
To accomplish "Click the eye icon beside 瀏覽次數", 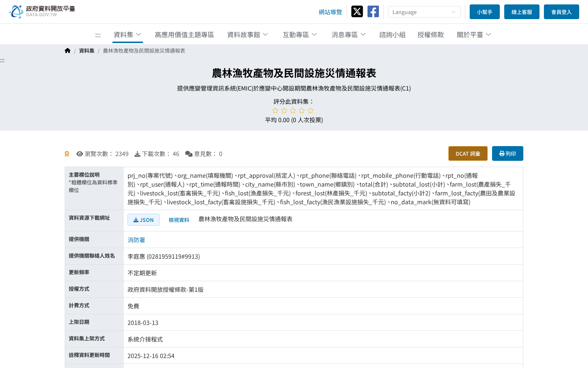I will pyautogui.click(x=80, y=154).
